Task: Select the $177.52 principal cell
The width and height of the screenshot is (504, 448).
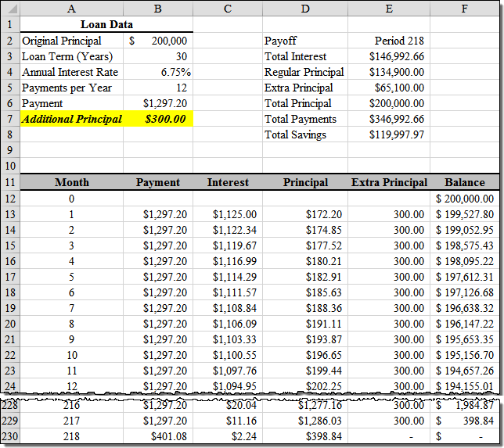Action: [x=305, y=246]
